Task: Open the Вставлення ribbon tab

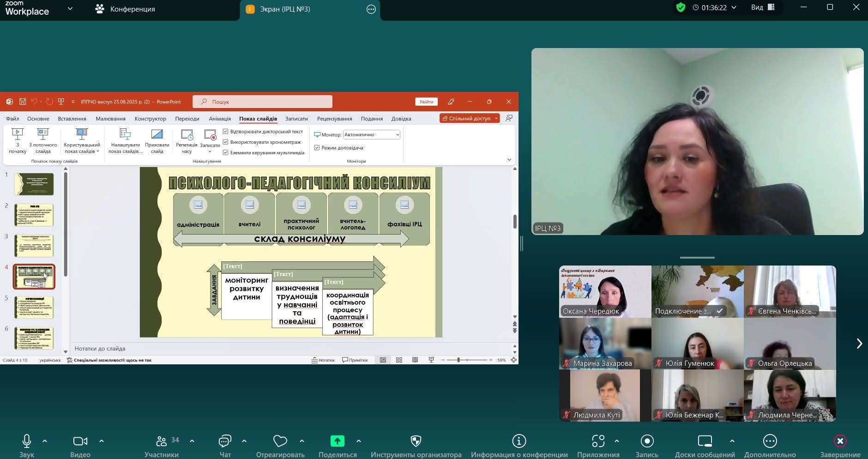Action: (x=72, y=119)
